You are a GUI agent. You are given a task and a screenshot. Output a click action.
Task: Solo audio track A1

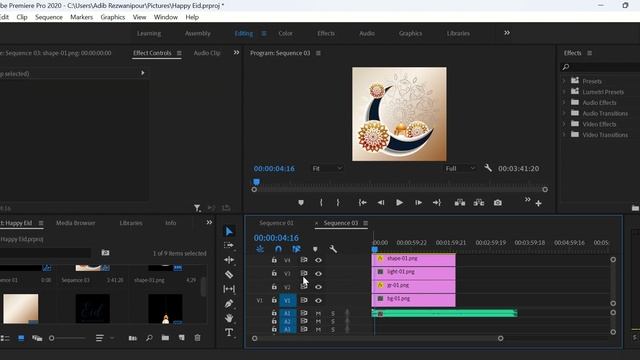coord(333,313)
